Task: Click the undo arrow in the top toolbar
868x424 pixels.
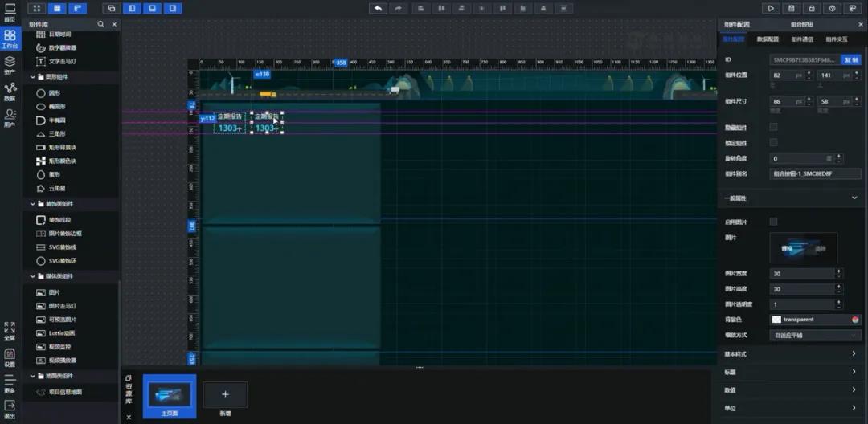Action: [378, 8]
